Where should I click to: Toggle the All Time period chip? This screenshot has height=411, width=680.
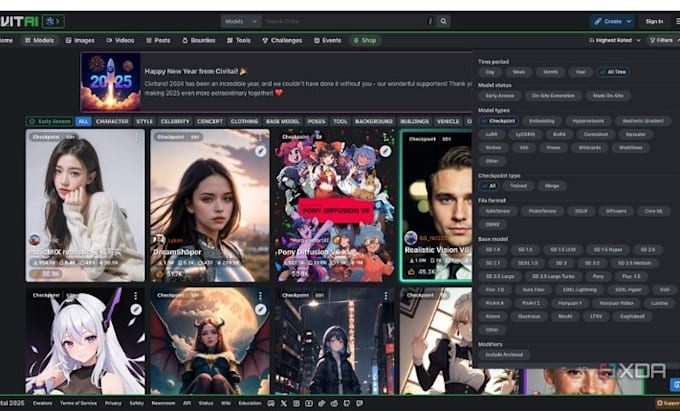click(x=613, y=72)
